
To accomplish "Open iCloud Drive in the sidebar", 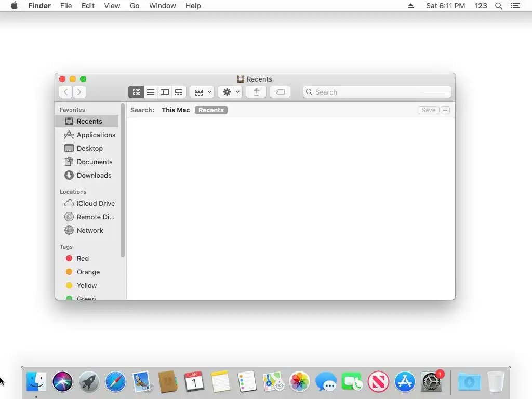I will [x=87, y=203].
